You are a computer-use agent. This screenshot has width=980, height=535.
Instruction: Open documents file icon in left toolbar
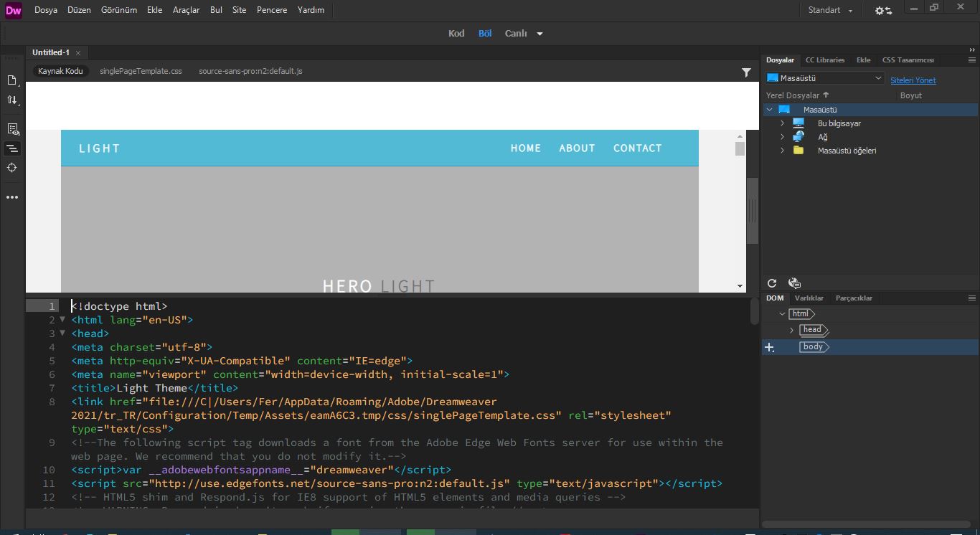[12, 80]
